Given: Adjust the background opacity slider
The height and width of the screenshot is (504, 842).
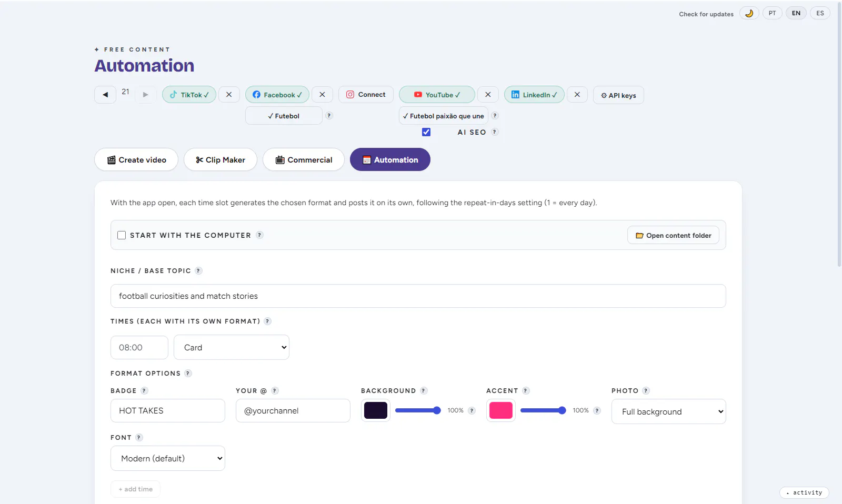Looking at the screenshot, I should pyautogui.click(x=418, y=410).
